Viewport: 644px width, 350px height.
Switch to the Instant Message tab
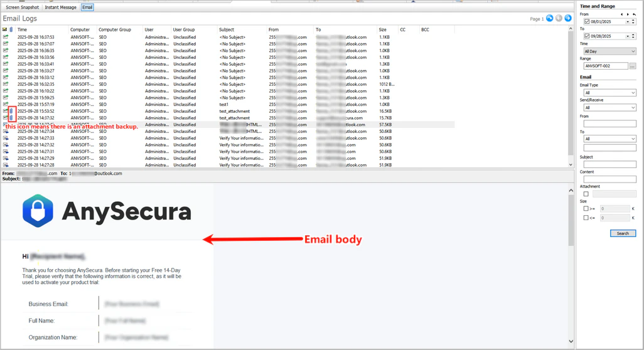click(x=60, y=8)
